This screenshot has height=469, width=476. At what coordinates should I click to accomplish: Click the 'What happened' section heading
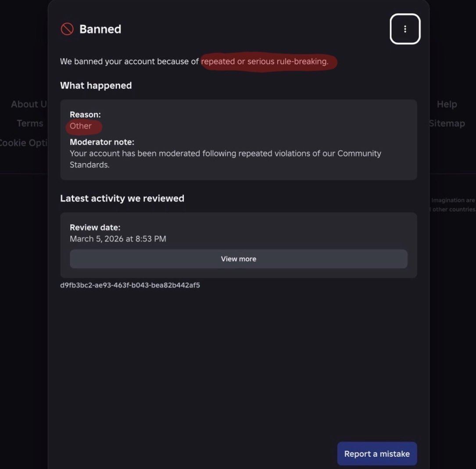(x=96, y=86)
